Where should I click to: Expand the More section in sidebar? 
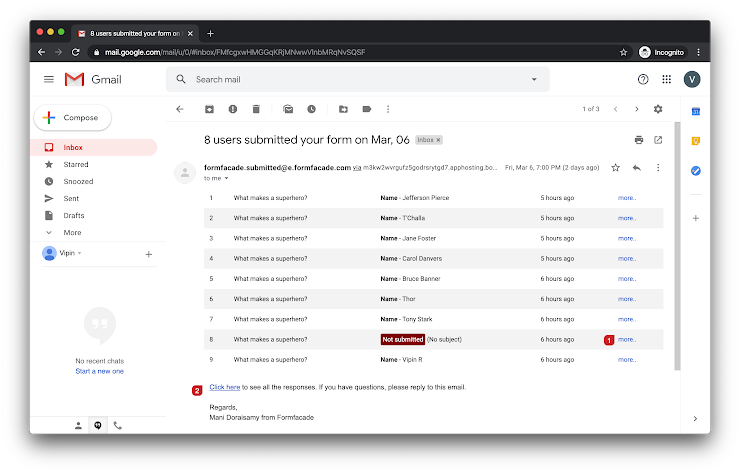click(x=72, y=232)
